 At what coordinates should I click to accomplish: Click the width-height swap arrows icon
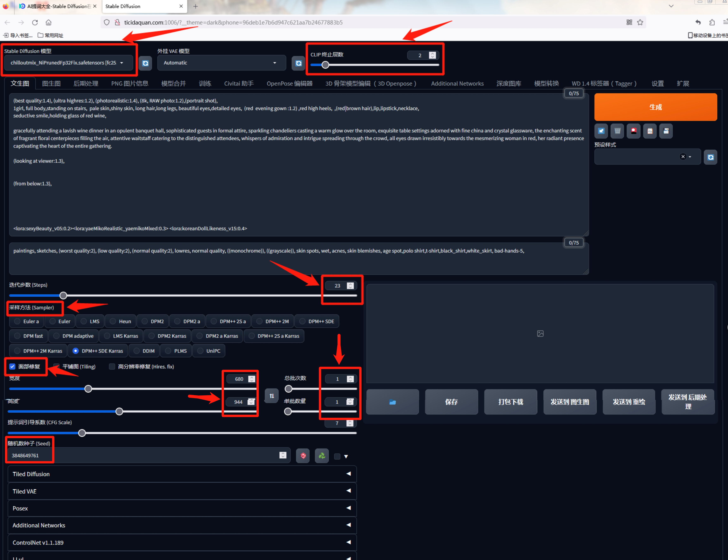(272, 396)
